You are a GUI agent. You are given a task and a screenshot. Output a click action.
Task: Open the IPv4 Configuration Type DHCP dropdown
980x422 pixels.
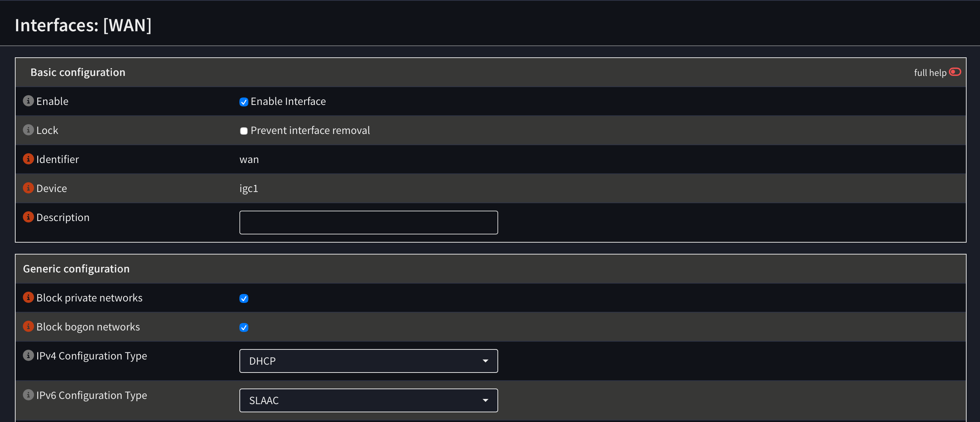pyautogui.click(x=368, y=361)
